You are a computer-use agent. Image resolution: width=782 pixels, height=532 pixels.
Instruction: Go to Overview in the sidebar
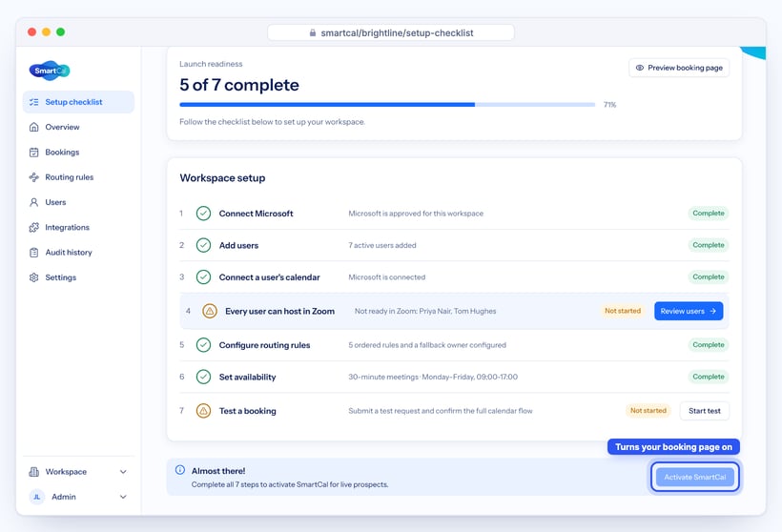click(78, 127)
